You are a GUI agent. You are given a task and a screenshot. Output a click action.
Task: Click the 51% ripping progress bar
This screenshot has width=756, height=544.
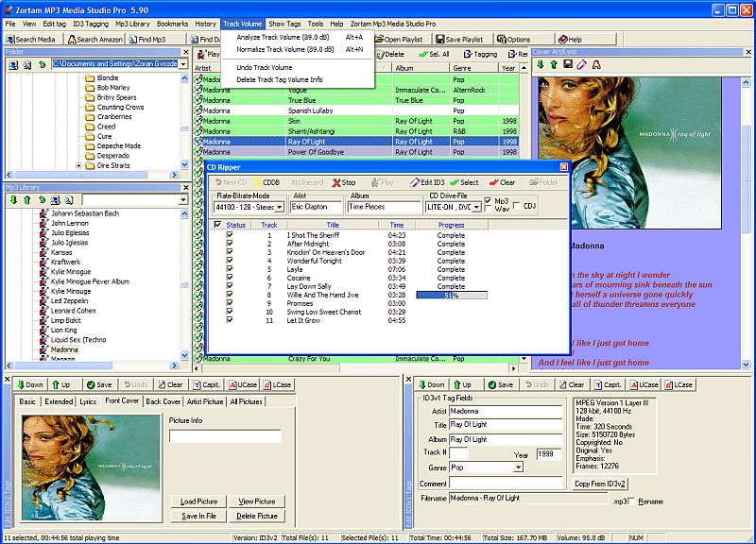tap(452, 295)
